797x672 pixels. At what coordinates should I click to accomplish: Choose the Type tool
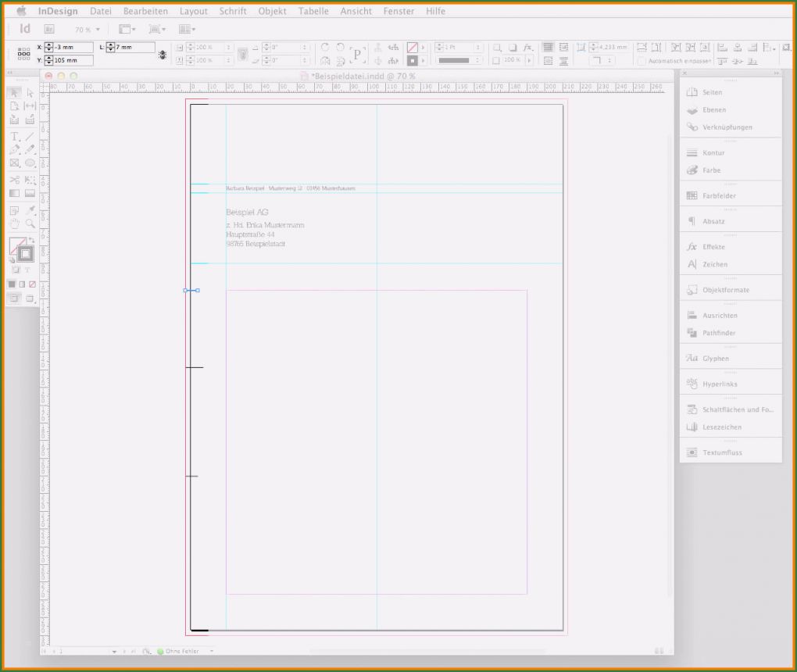click(13, 136)
